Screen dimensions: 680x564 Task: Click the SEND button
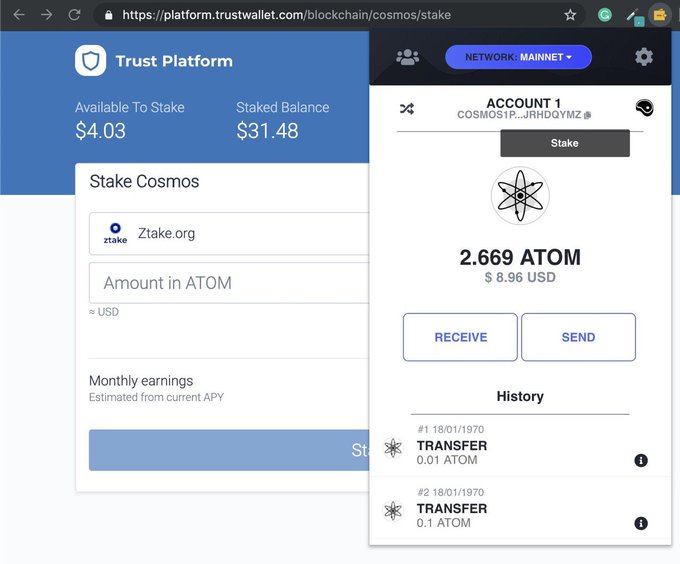click(x=579, y=337)
